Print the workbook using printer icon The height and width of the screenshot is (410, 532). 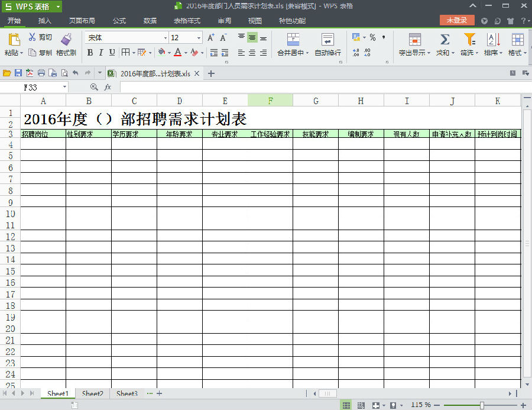pyautogui.click(x=41, y=73)
